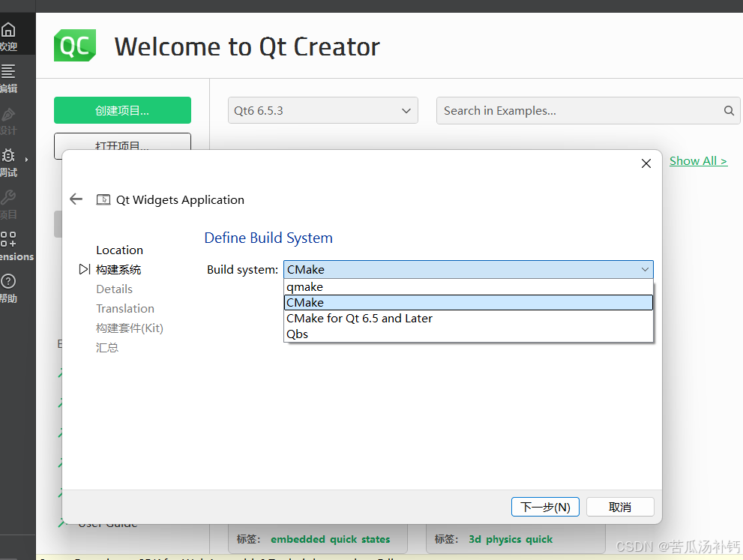Screen dimensions: 743x560
Task: Go back with the wizard arrow
Action: coord(76,199)
